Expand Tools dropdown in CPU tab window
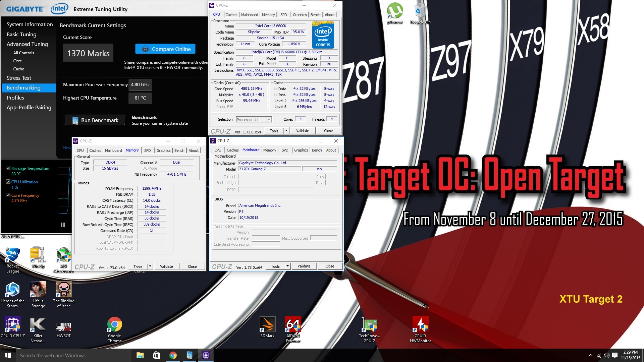 286,131
